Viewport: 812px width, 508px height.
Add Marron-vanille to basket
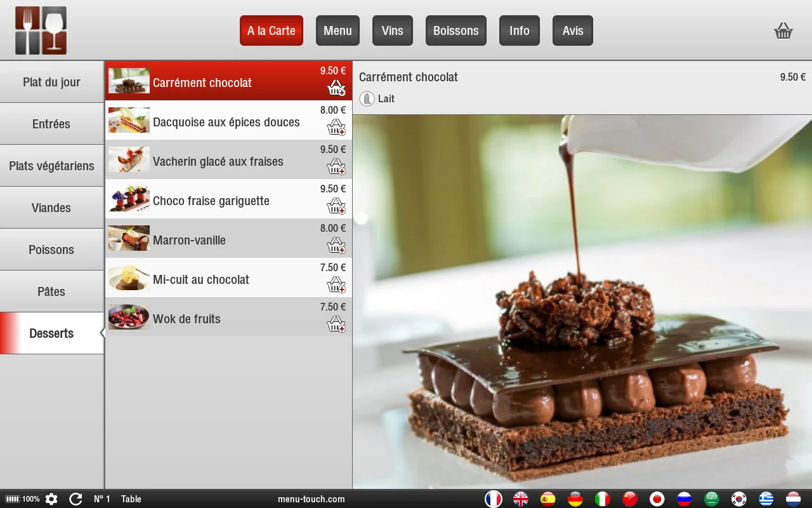pos(336,246)
